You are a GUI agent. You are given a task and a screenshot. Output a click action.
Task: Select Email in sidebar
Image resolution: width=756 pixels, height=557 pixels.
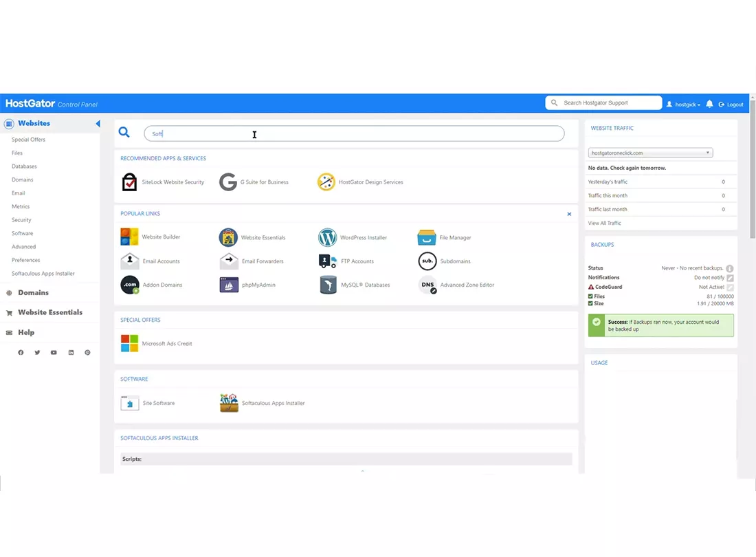click(19, 193)
